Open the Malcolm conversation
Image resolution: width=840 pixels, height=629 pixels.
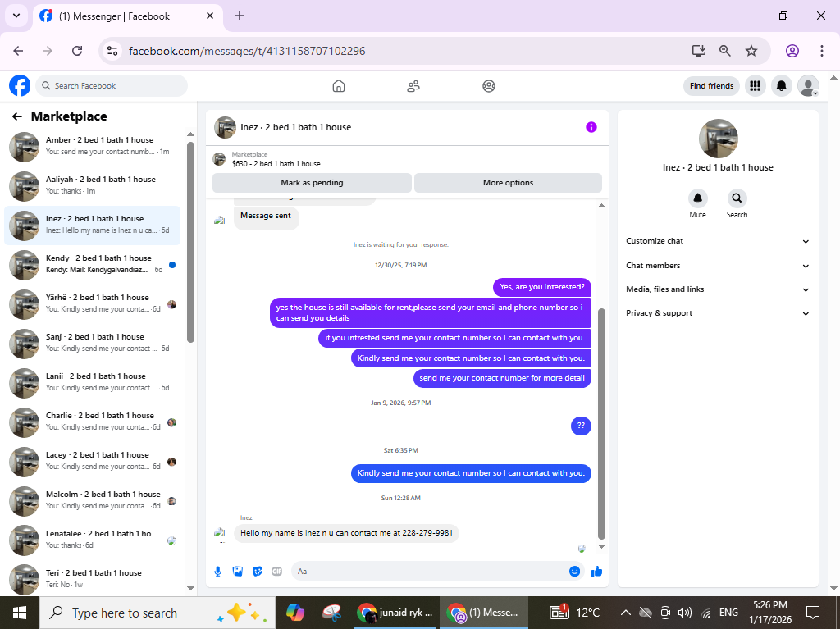click(92, 500)
